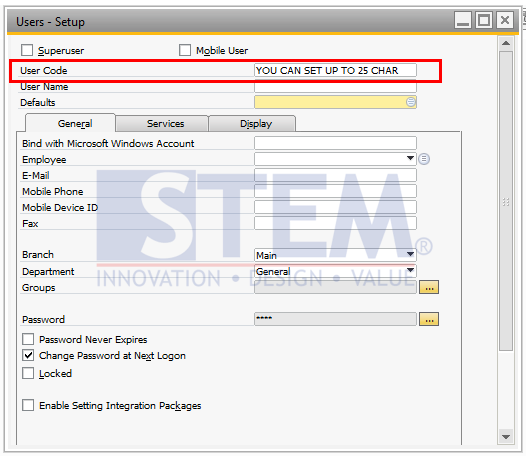Image resolution: width=527 pixels, height=457 pixels.
Task: Click the vertical scrollbar thumb
Action: tap(506, 201)
